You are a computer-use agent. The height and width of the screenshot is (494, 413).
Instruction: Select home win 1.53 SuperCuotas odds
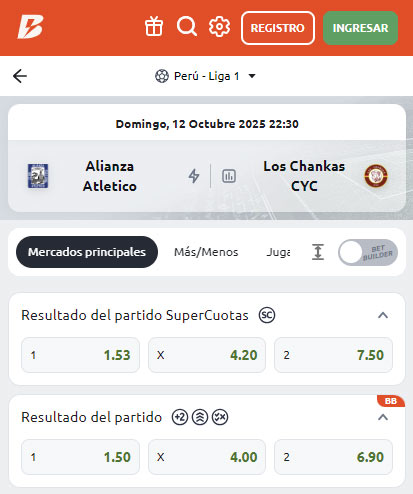click(x=80, y=355)
